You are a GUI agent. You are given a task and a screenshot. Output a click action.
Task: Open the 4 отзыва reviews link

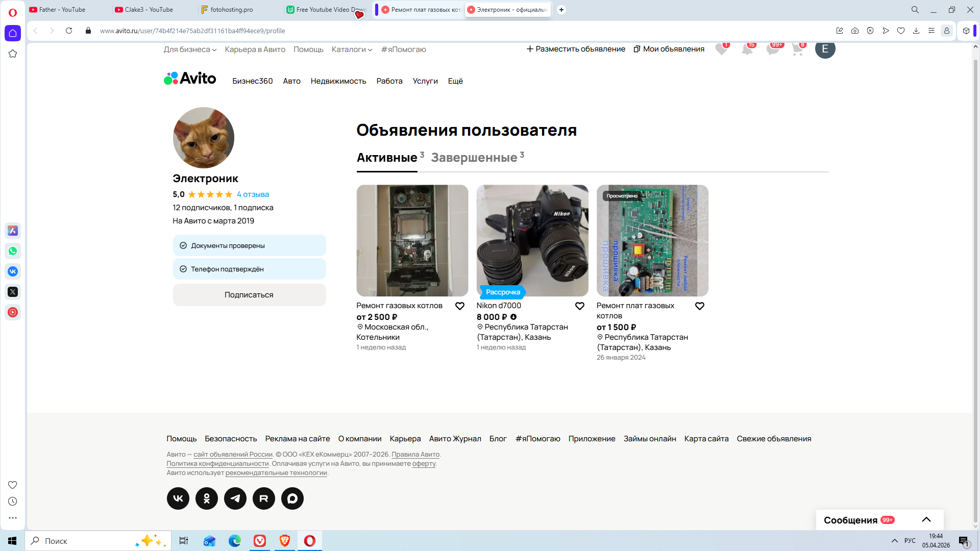click(x=253, y=194)
